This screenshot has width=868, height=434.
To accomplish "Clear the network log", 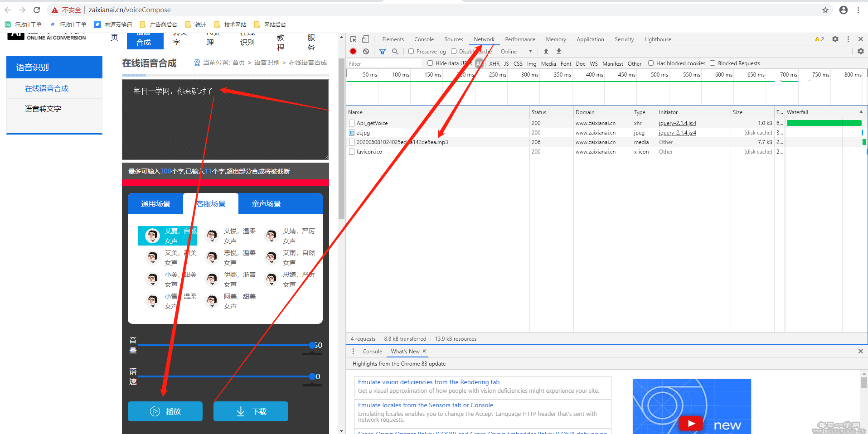I will click(x=366, y=52).
